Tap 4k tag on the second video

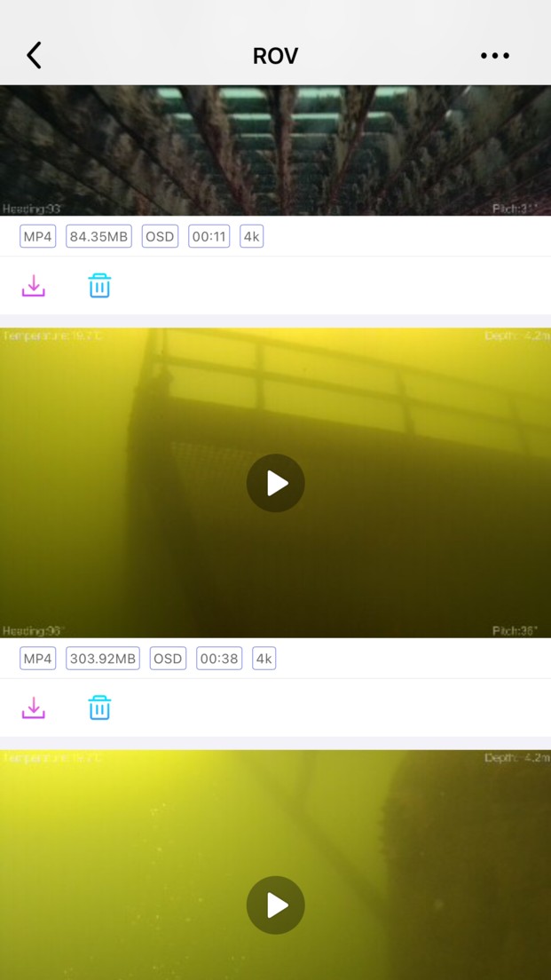point(264,659)
